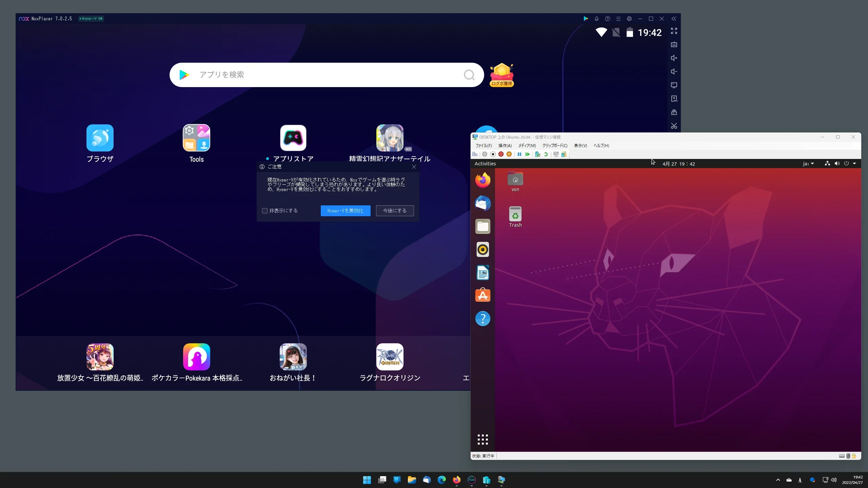Open the 操作(A) menu
Viewport: 868px width, 488px height.
pyautogui.click(x=505, y=146)
